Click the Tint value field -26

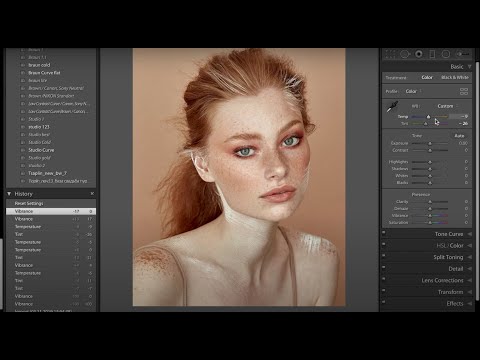point(463,123)
